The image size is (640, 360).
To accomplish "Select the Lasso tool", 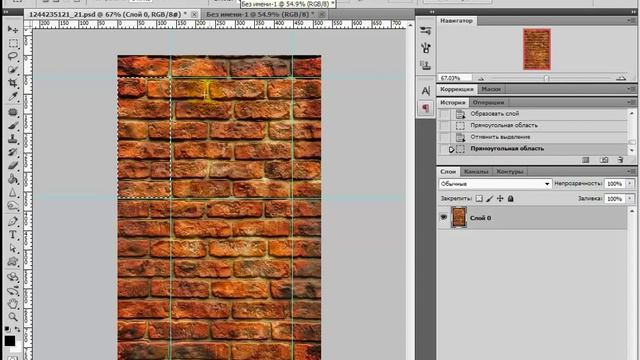I will [13, 56].
